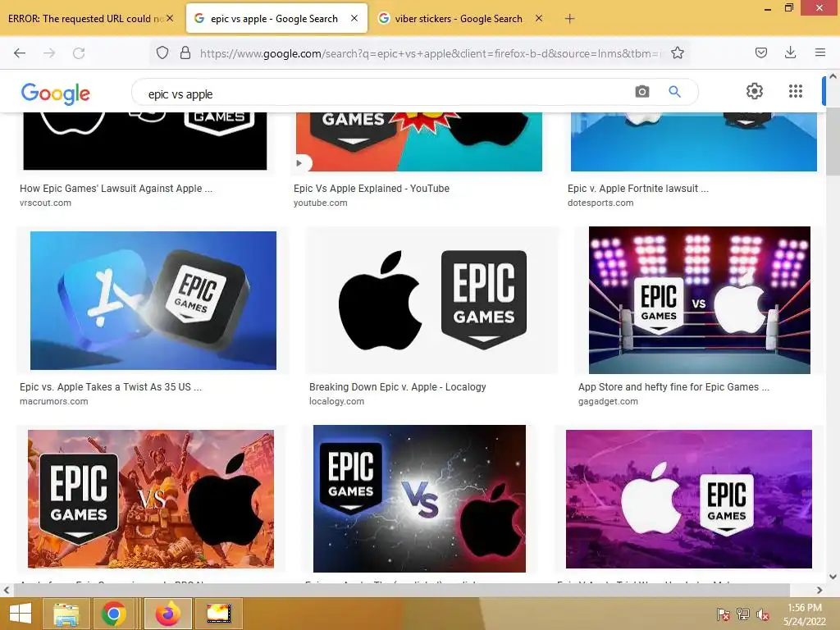The image size is (840, 630).
Task: Close the viber stickers tab
Action: [x=539, y=18]
